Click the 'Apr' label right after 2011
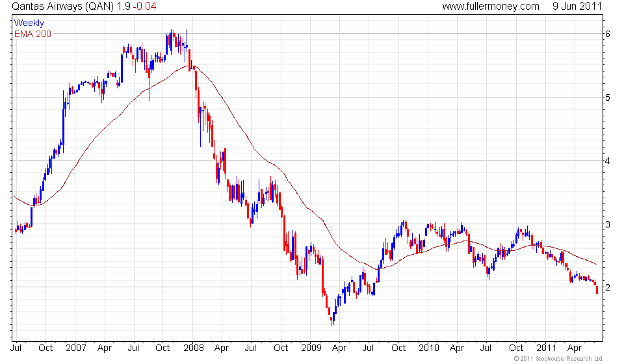This screenshot has width=637, height=364. pyautogui.click(x=575, y=348)
